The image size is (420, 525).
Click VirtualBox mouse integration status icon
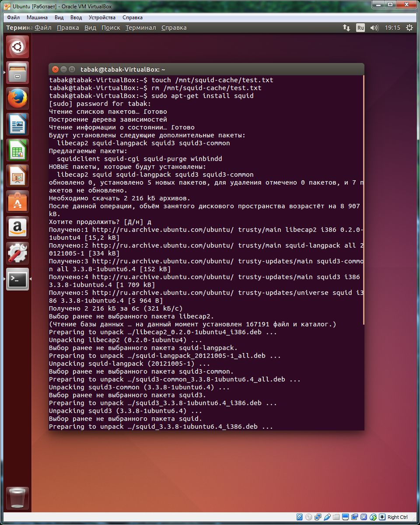373,517
